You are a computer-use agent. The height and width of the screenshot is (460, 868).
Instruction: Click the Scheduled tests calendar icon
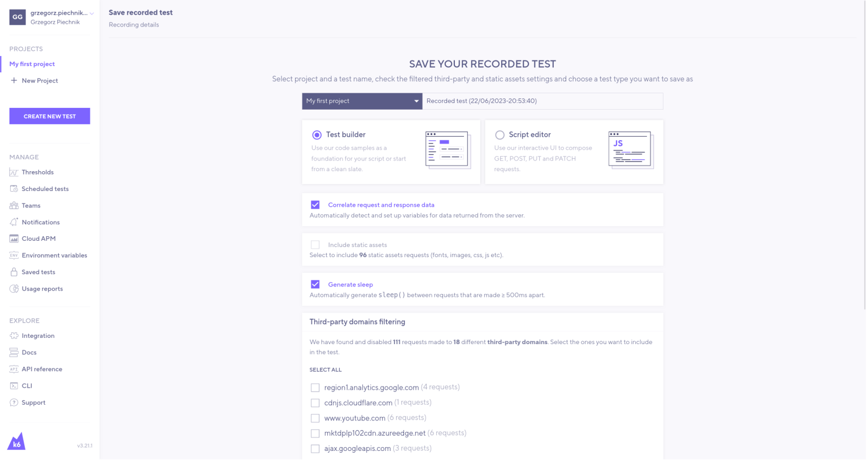click(x=14, y=189)
